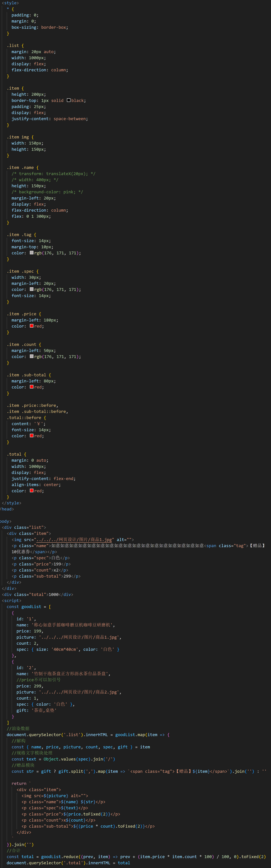Click the comment "//赠品模块"
The height and width of the screenshot is (868, 271).
pyautogui.click(x=23, y=765)
